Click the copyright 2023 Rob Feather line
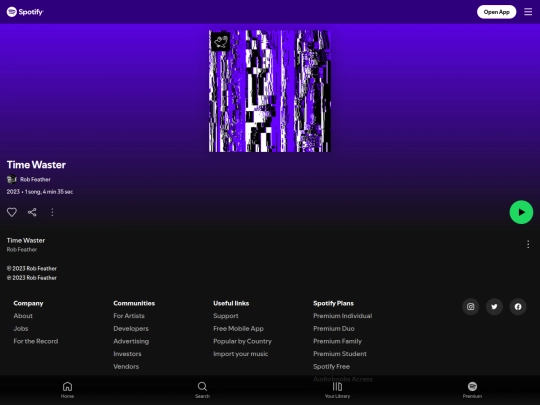This screenshot has width=540, height=405. point(32,268)
